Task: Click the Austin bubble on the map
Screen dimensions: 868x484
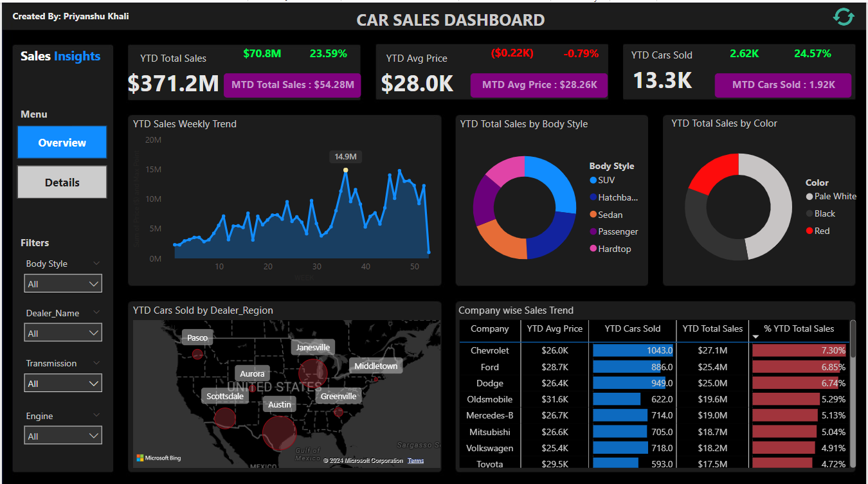Action: [279, 433]
